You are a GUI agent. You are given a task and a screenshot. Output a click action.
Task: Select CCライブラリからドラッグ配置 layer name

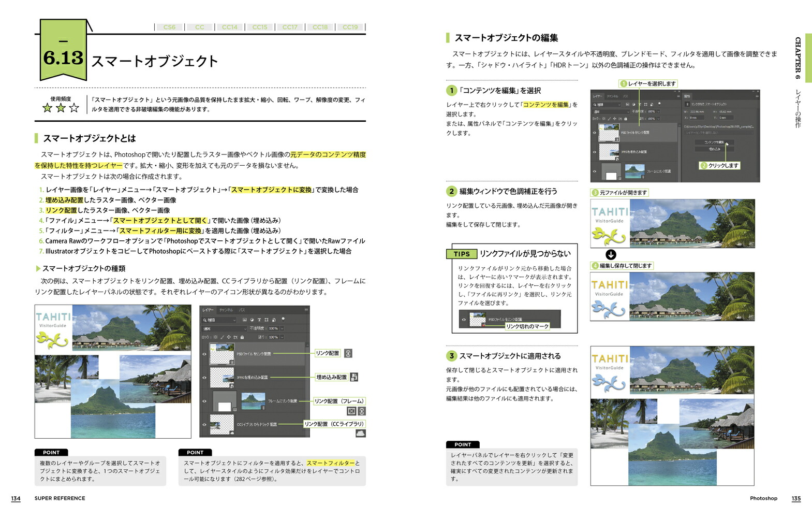point(257,425)
